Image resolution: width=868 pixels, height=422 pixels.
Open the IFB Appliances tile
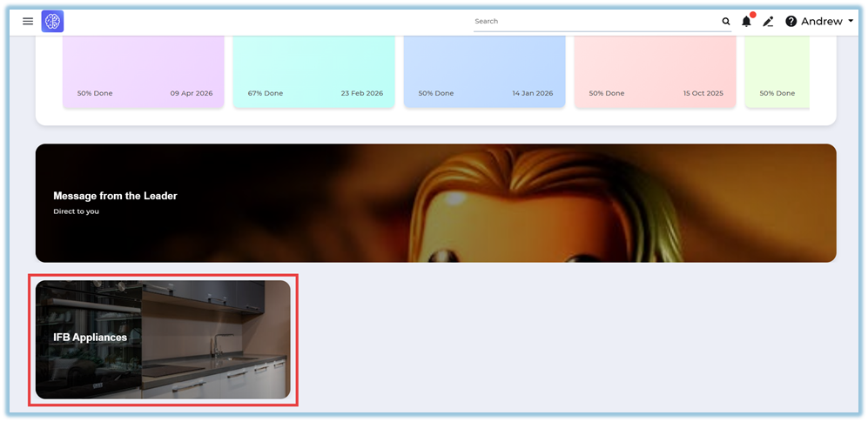click(163, 339)
